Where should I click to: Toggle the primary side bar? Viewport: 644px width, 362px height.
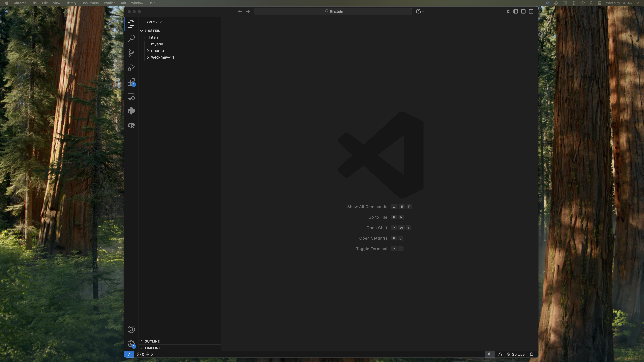point(515,11)
